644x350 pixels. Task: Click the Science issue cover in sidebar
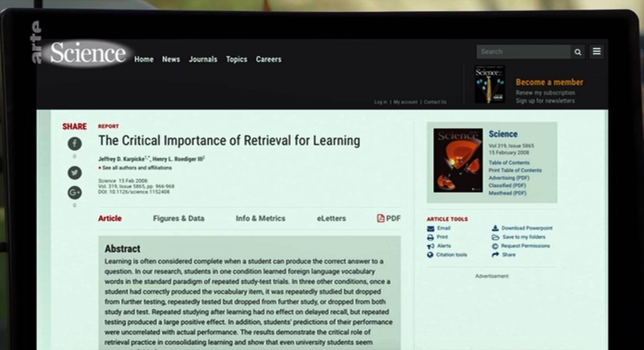tap(458, 160)
